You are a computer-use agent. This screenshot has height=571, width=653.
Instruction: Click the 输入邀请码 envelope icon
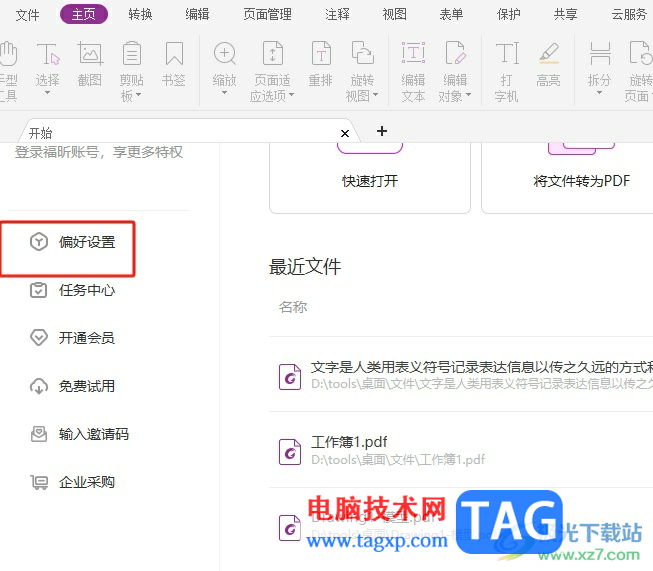pos(39,434)
